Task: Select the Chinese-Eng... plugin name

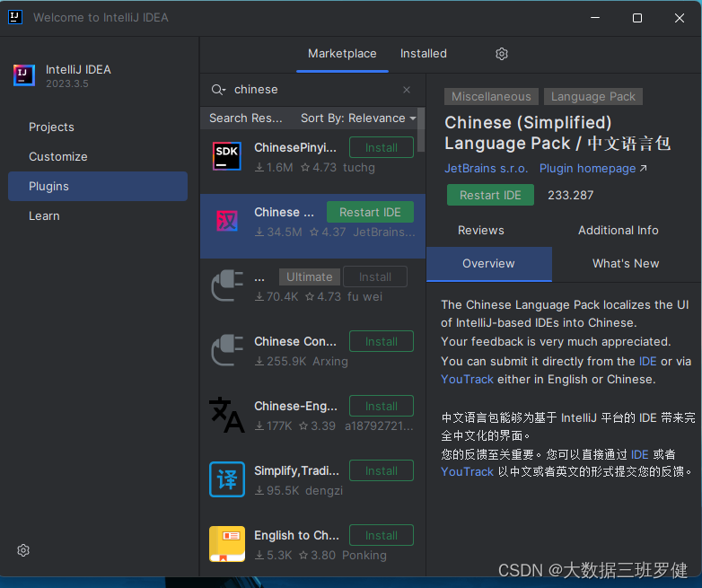Action: click(x=295, y=406)
